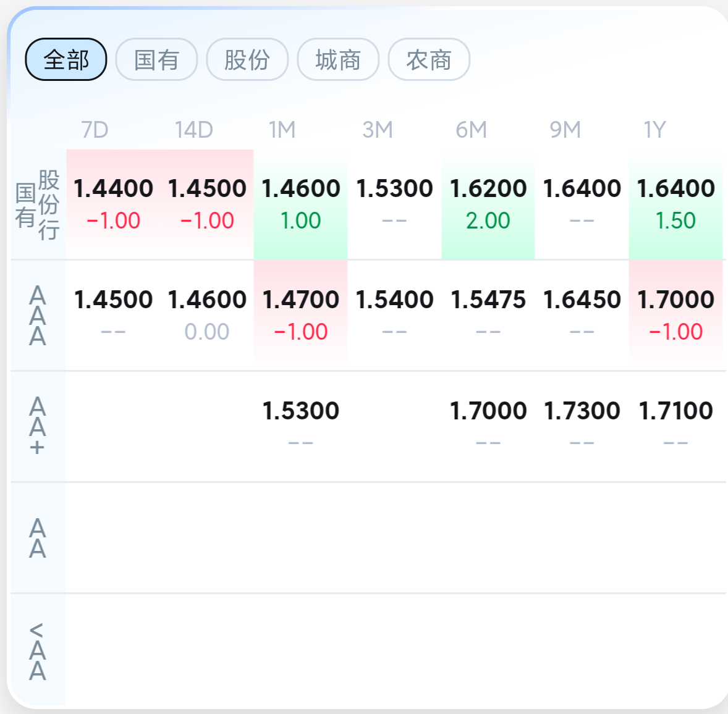Open the AA+ 1Y cell 1.7100
The image size is (728, 714).
tap(675, 427)
